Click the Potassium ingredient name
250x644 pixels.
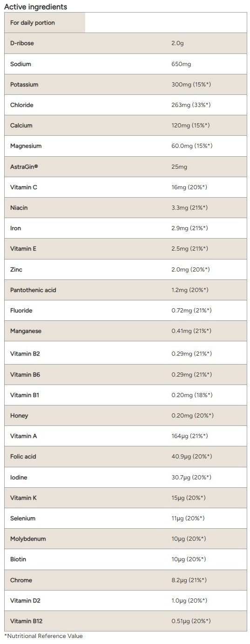coord(24,85)
